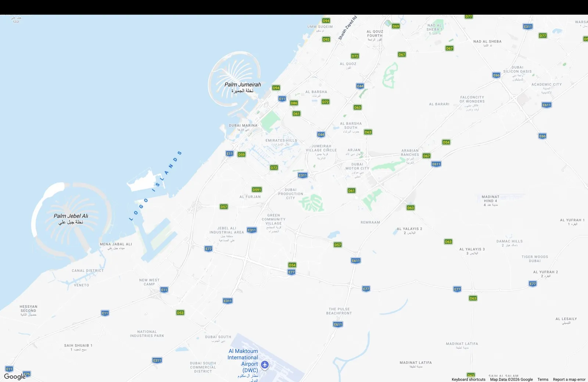Click the D94 shield beside Palm Jumeirah
588x382 pixels.
[276, 88]
